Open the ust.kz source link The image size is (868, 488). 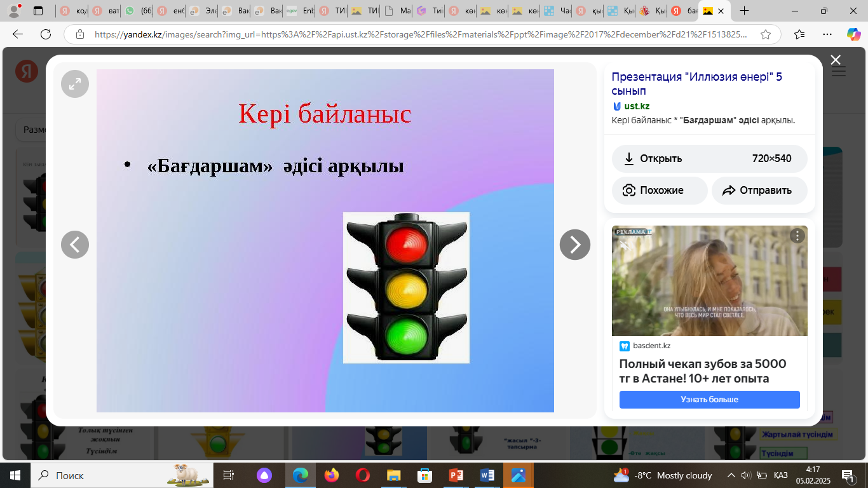(636, 106)
